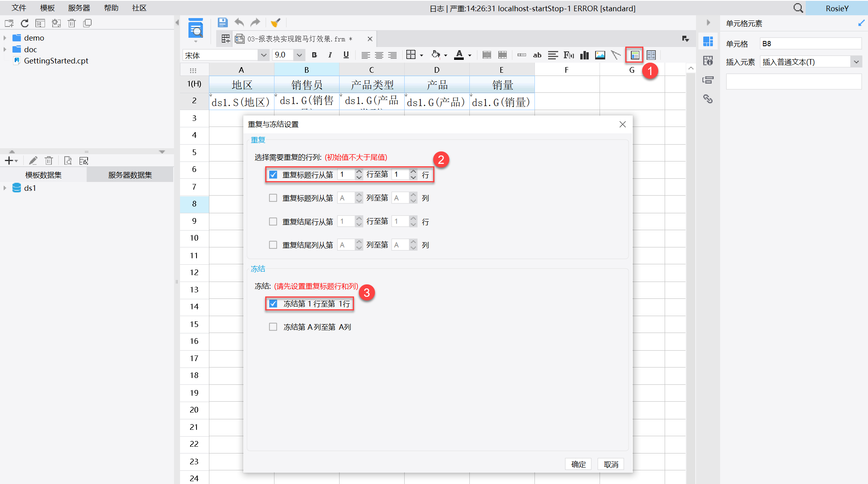The image size is (868, 484).
Task: Click the underline formatting icon
Action: [x=346, y=55]
